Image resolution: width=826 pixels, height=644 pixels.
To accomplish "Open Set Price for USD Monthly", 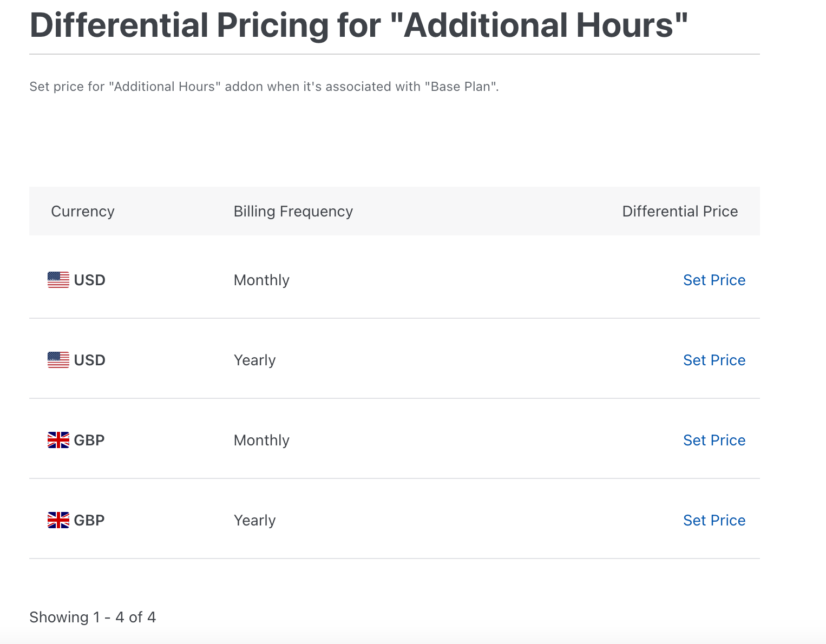I will [714, 280].
